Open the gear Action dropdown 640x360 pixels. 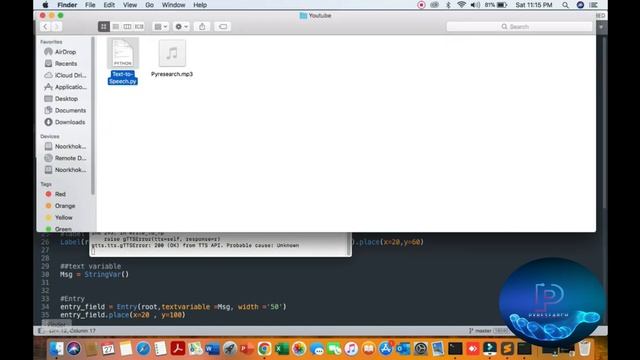click(181, 27)
